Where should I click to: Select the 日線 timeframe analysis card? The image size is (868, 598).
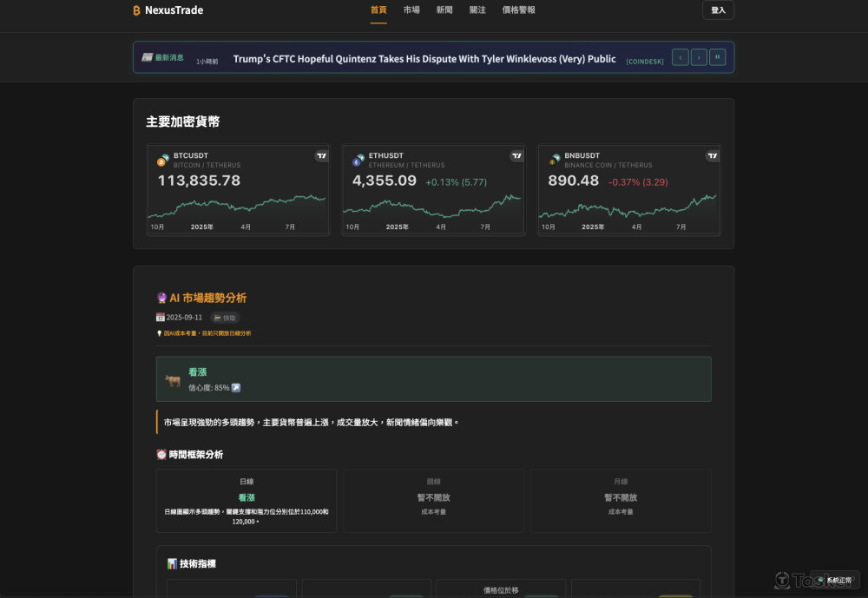[x=247, y=501]
